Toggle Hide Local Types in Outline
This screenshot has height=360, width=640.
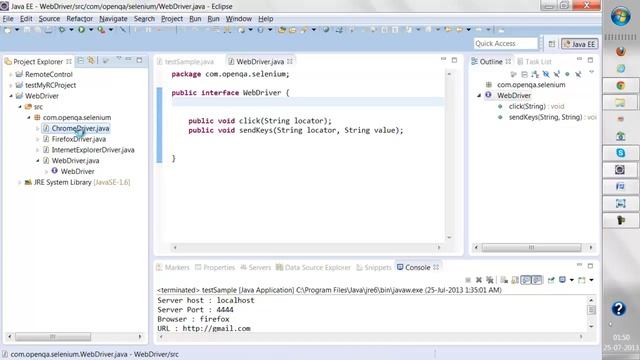(x=578, y=74)
